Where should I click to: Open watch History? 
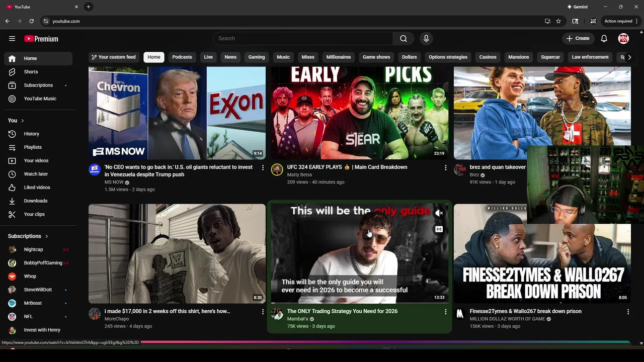click(x=38, y=134)
